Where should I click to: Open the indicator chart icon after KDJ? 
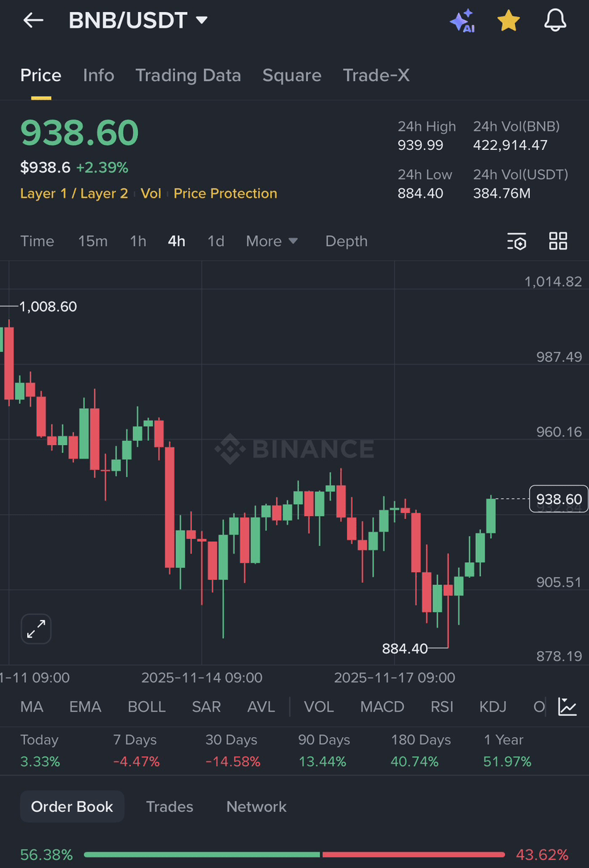(x=568, y=707)
